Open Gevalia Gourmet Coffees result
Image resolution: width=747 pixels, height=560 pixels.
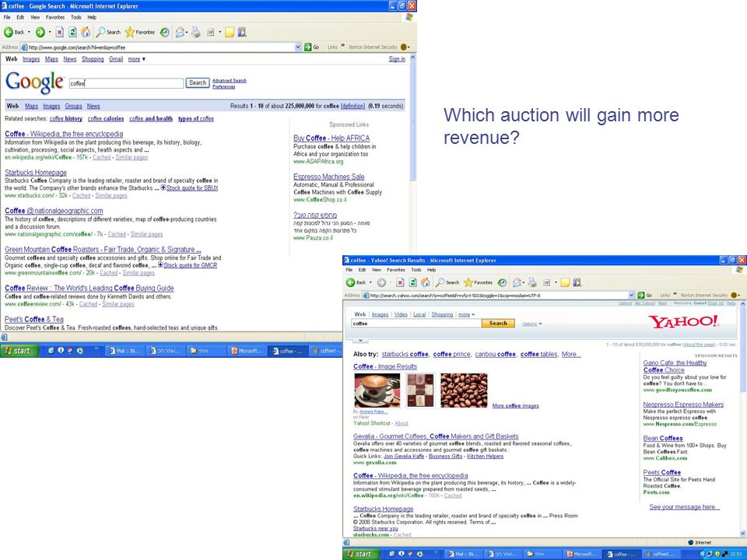click(436, 436)
